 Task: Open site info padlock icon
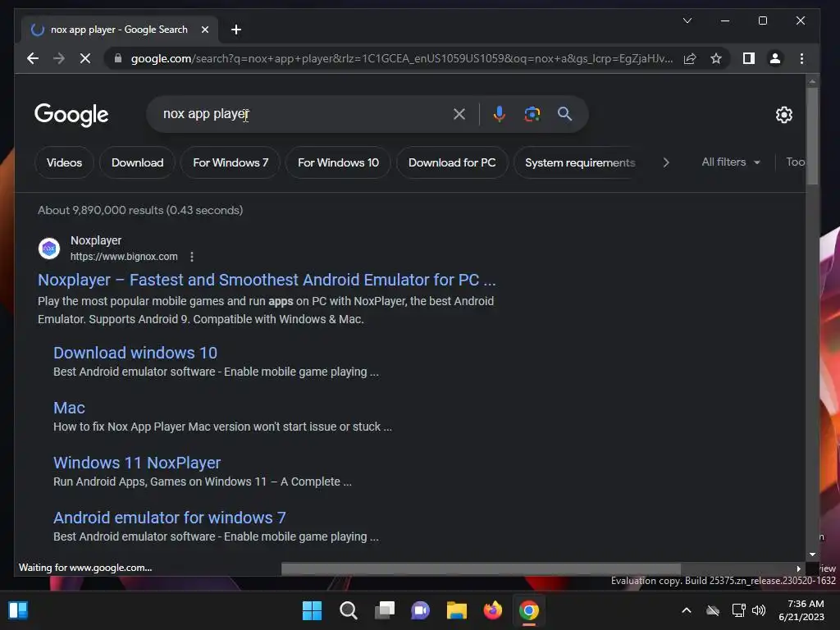pyautogui.click(x=118, y=58)
